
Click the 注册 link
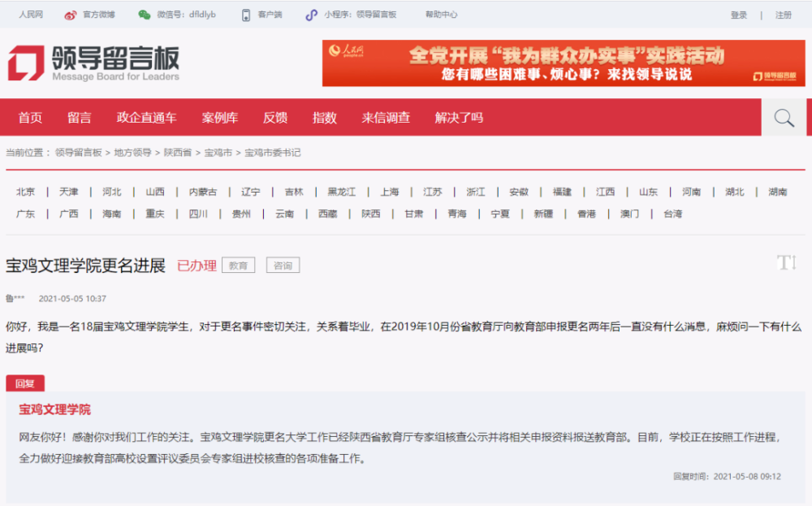[x=783, y=15]
